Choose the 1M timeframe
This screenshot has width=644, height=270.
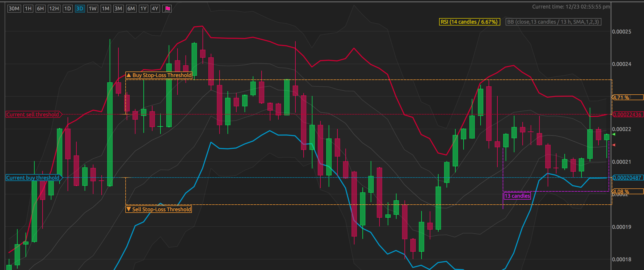tap(106, 9)
